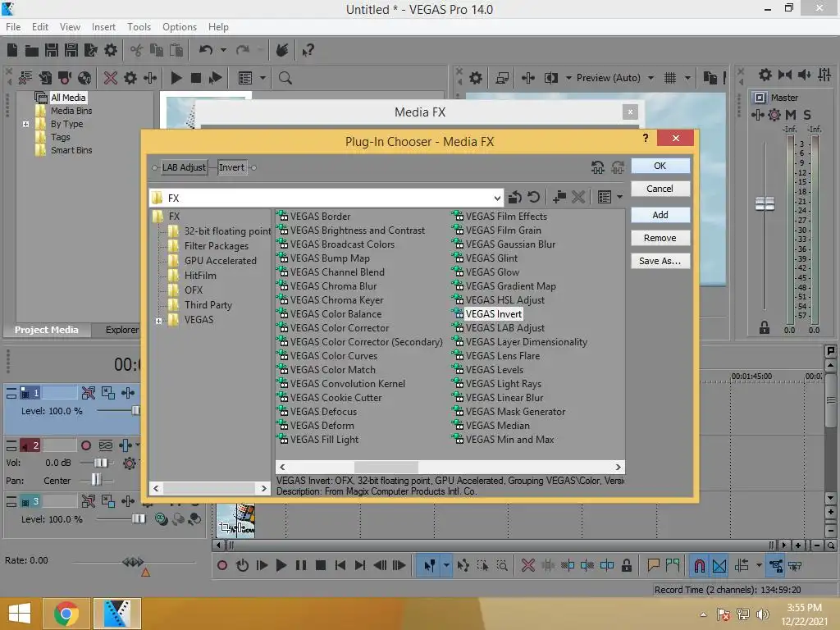Click the Play button in the transport bar
This screenshot has width=840, height=630.
pyautogui.click(x=281, y=565)
